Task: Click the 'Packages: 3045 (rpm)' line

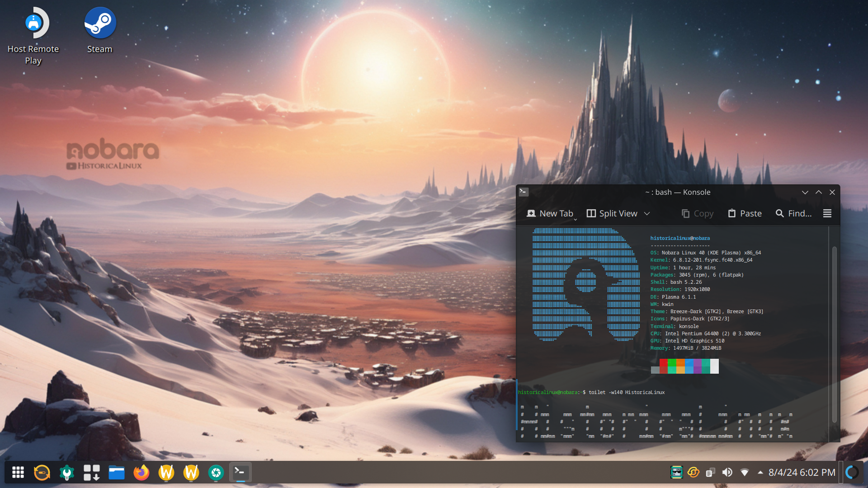Action: pos(697,275)
